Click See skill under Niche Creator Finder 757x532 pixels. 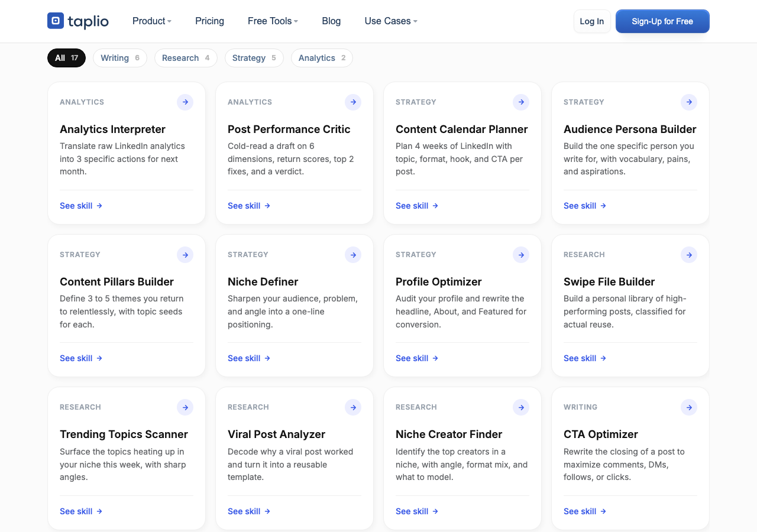tap(417, 511)
